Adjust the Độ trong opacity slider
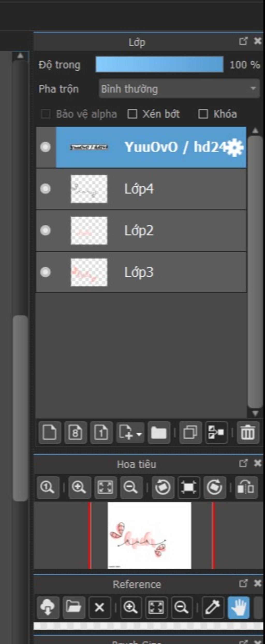This screenshot has width=265, height=644. 159,65
